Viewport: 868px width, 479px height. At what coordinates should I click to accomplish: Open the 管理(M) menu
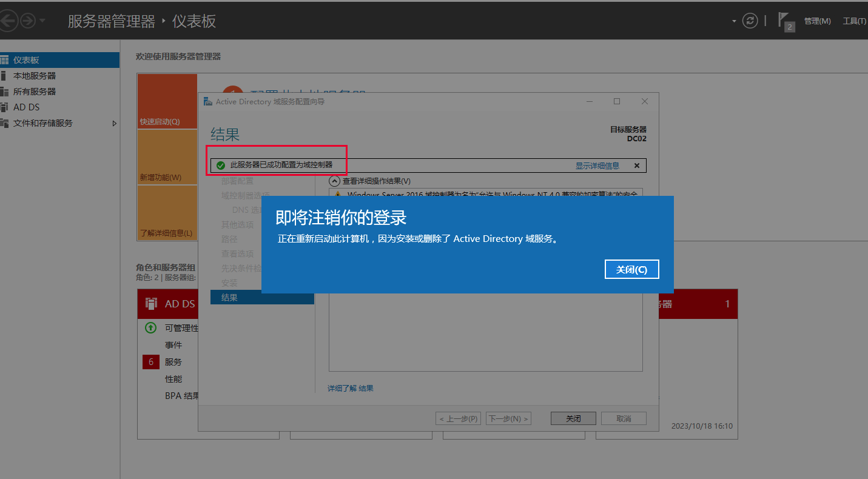tap(817, 21)
